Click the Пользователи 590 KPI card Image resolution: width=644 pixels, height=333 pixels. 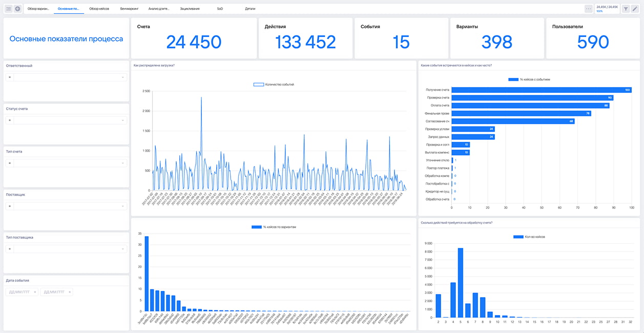(x=593, y=38)
